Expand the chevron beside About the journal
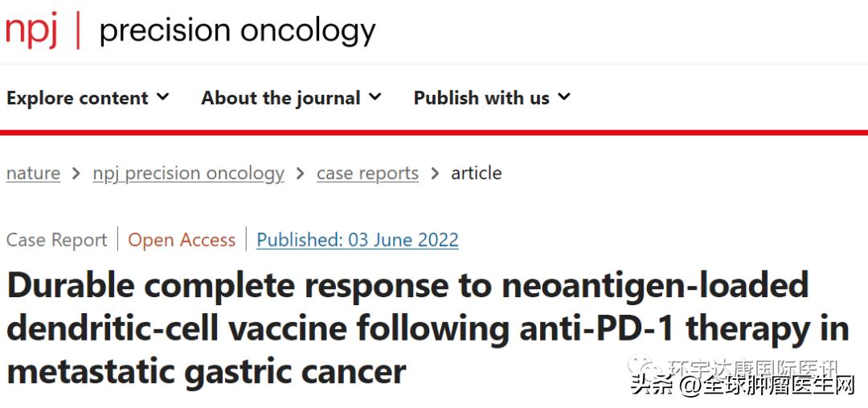This screenshot has width=868, height=408. 375,97
